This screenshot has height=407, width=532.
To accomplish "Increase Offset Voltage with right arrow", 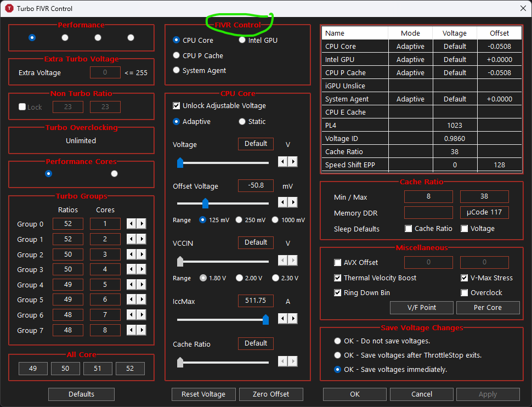I will 293,202.
